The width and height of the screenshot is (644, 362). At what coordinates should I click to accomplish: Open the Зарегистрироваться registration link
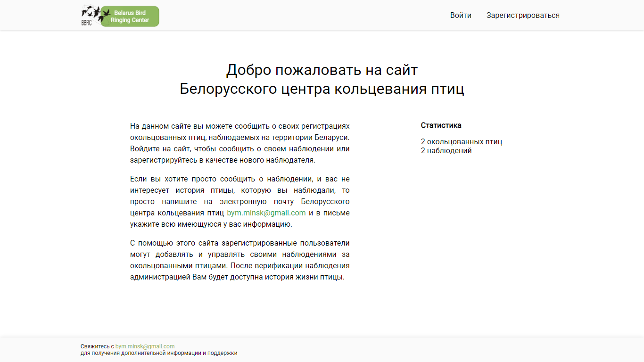click(x=523, y=15)
